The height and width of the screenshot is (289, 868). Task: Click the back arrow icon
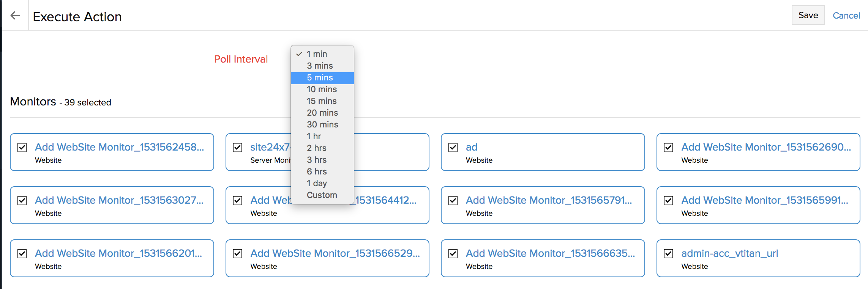click(15, 16)
